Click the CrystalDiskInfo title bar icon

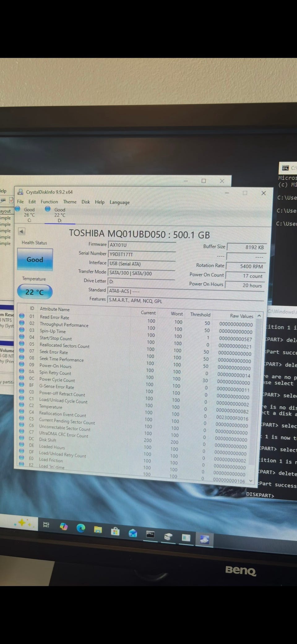[x=20, y=192]
